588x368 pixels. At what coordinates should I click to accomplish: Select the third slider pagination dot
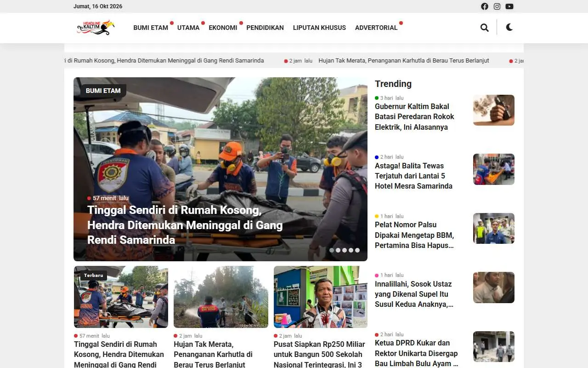tap(345, 250)
